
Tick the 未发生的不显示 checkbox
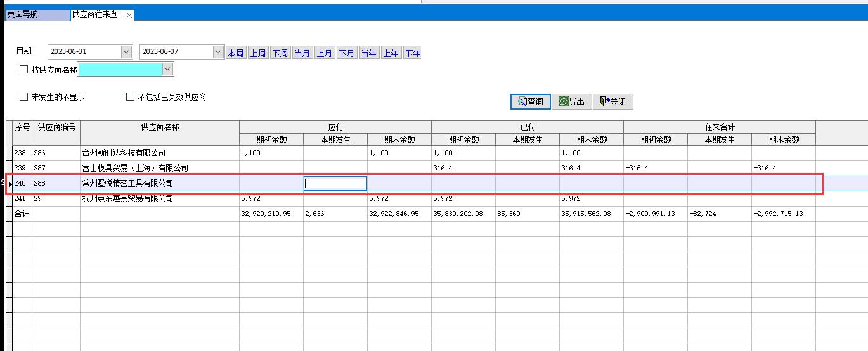pos(24,97)
